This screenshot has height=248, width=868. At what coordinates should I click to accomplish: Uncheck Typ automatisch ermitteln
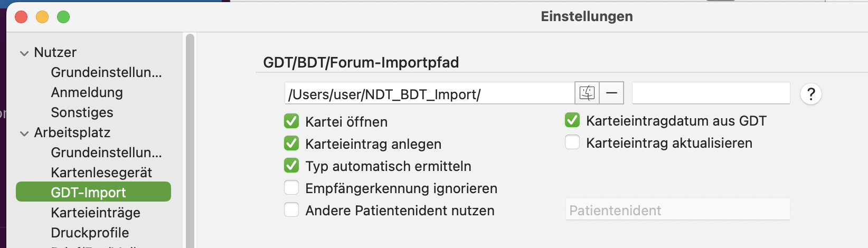291,166
